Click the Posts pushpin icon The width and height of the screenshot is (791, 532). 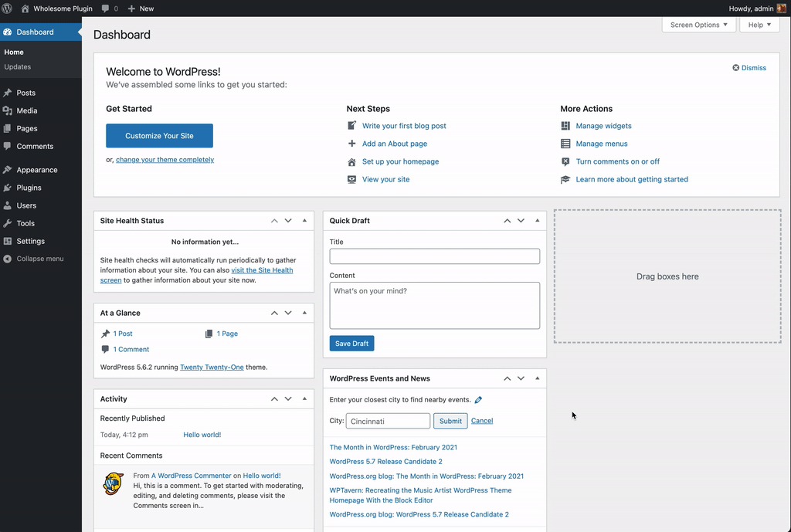[8, 93]
